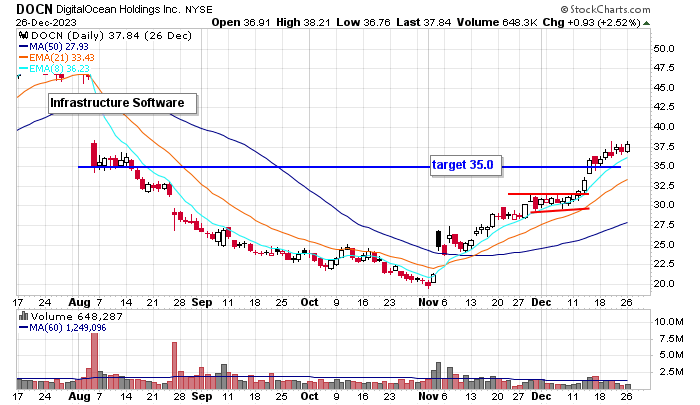Click the Chg +0.93 (+2.52%) value
Screen dimensions: 700x405
592,22
